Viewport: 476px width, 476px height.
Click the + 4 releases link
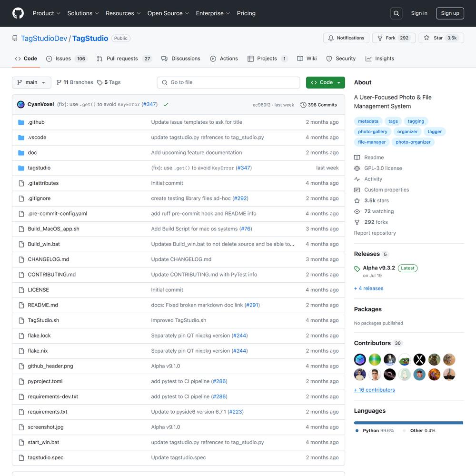(368, 288)
